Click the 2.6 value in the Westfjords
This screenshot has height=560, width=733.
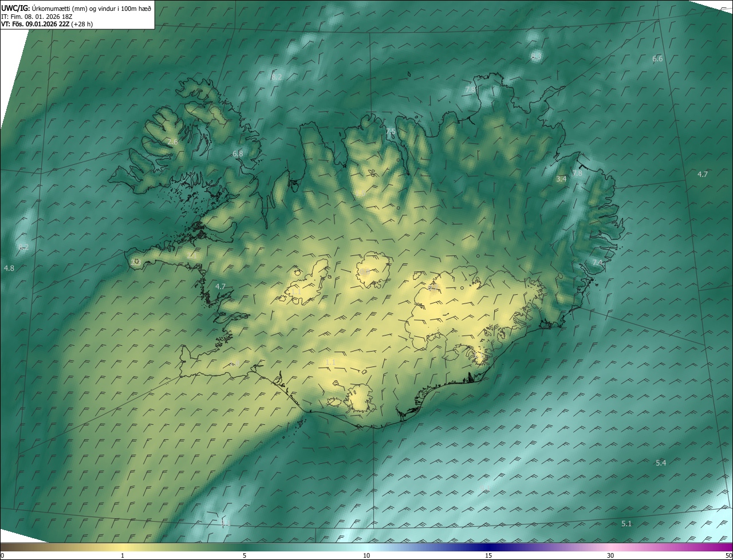coord(172,141)
